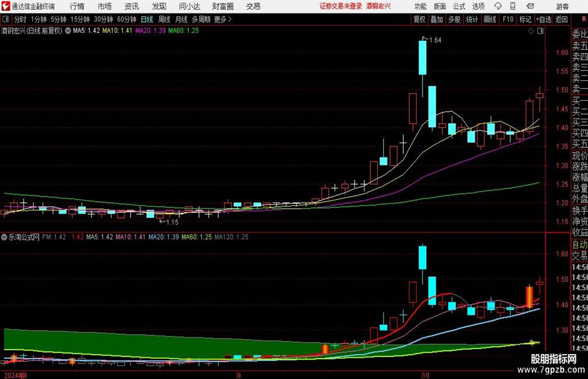Open the 功能 menu
Screen dimensions: 588x379
point(421,6)
